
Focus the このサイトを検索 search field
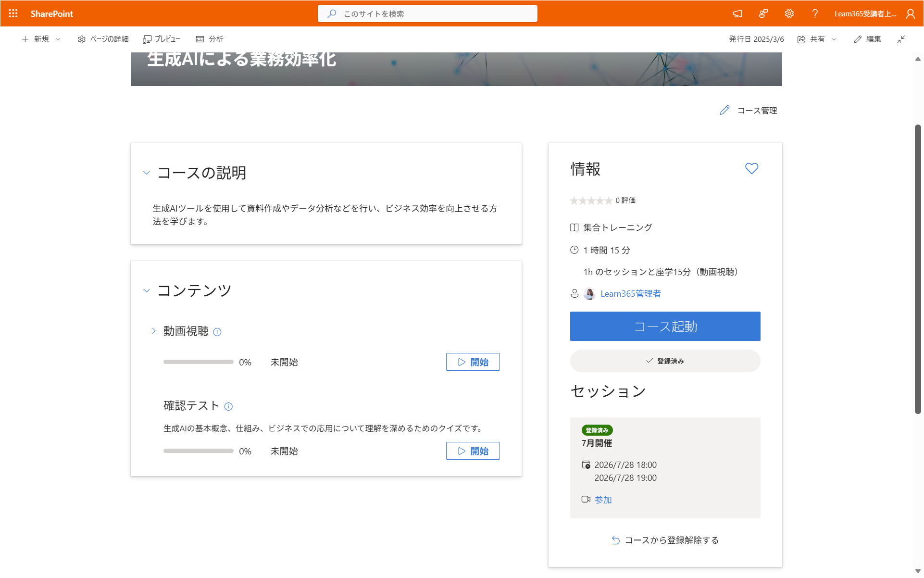click(427, 13)
